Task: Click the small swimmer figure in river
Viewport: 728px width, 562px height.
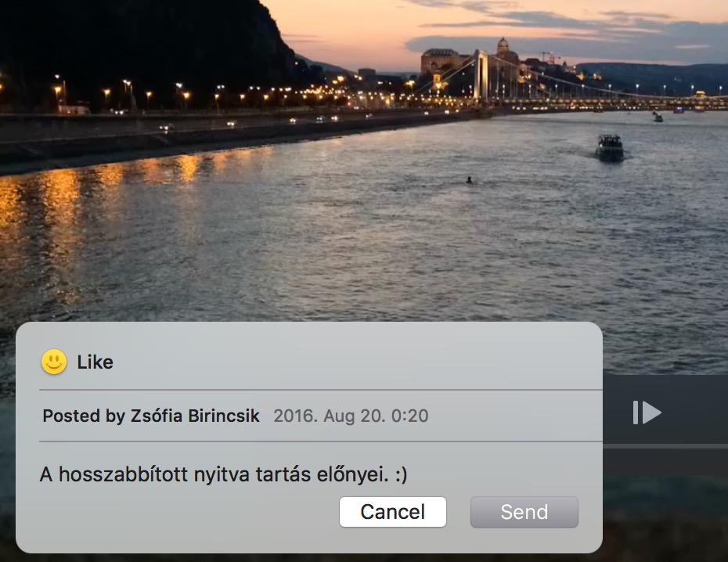Action: pos(470,179)
